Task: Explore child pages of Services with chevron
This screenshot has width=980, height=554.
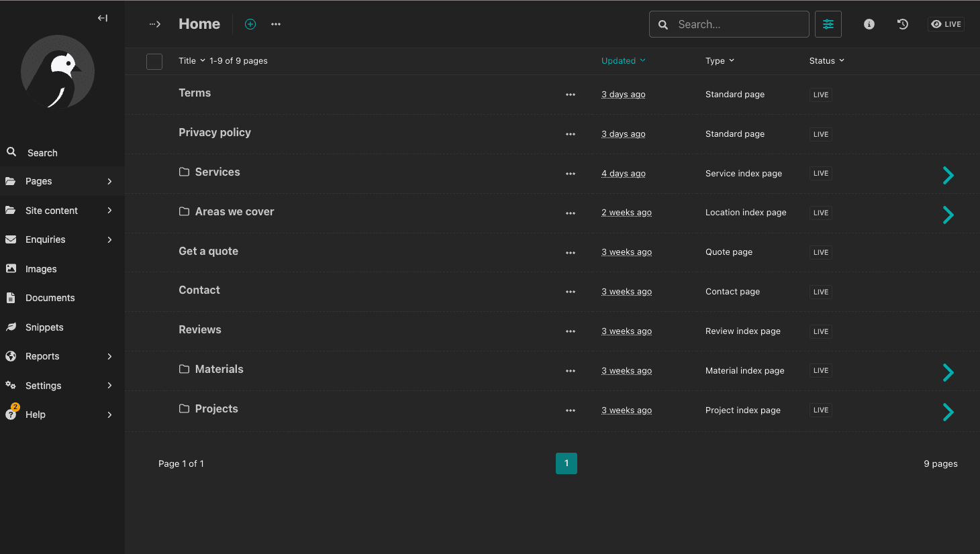Action: 948,175
